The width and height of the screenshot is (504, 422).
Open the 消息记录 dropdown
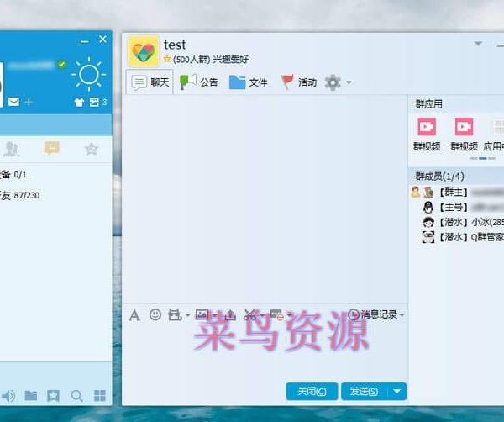pyautogui.click(x=376, y=314)
